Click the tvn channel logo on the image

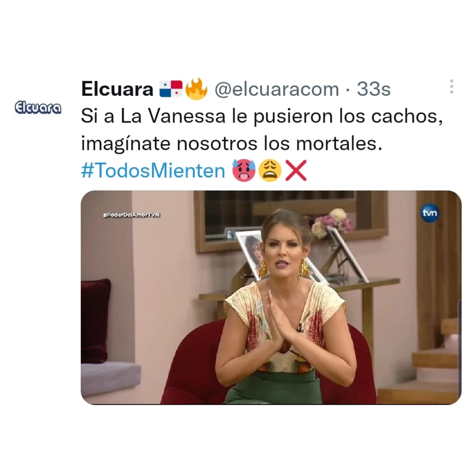pos(430,213)
